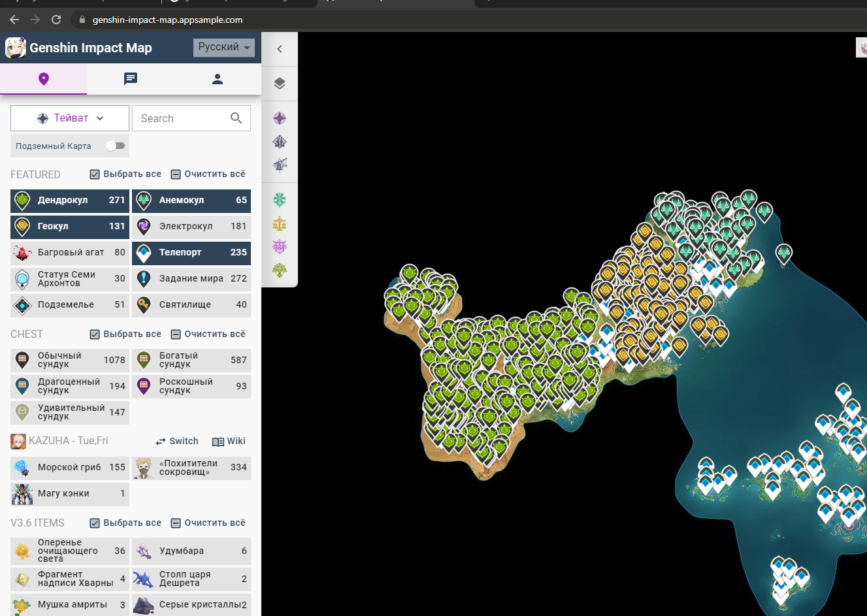Screen dimensions: 867x616
Task: Toggle the Подземный Карта switch
Action: tap(115, 146)
